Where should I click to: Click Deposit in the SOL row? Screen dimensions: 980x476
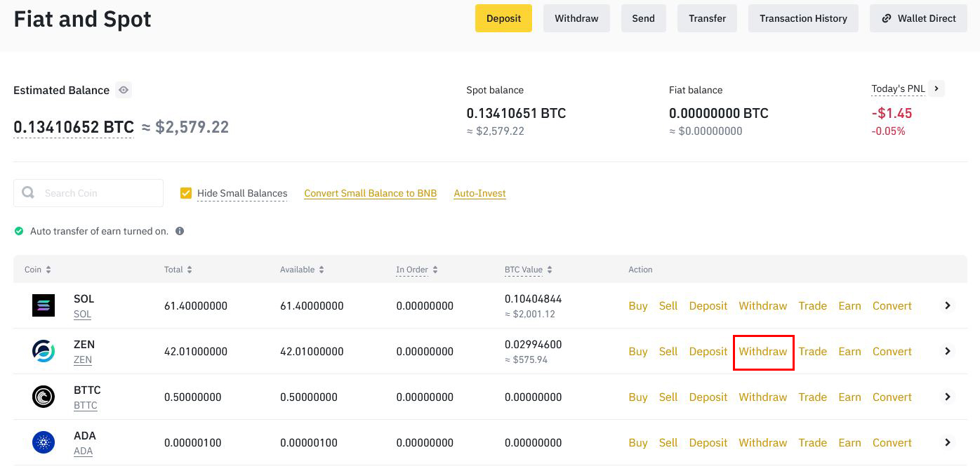[x=708, y=305]
